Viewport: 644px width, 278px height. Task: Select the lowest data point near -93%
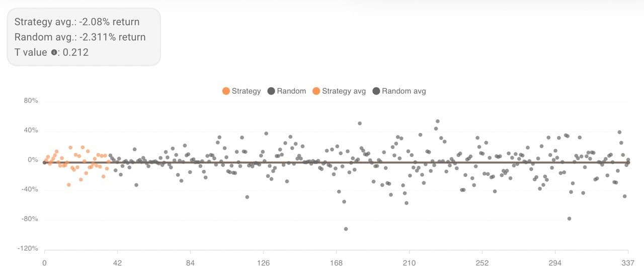[346, 229]
